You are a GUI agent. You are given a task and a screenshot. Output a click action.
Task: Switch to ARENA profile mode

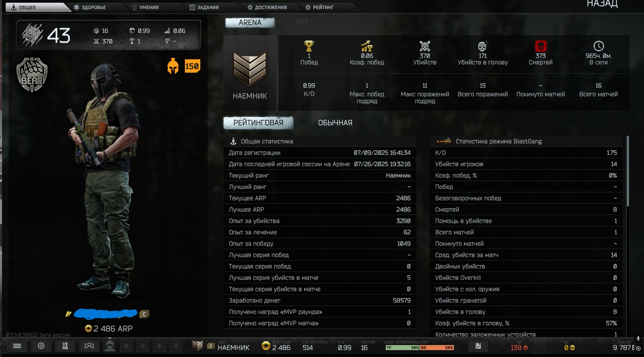pyautogui.click(x=250, y=22)
